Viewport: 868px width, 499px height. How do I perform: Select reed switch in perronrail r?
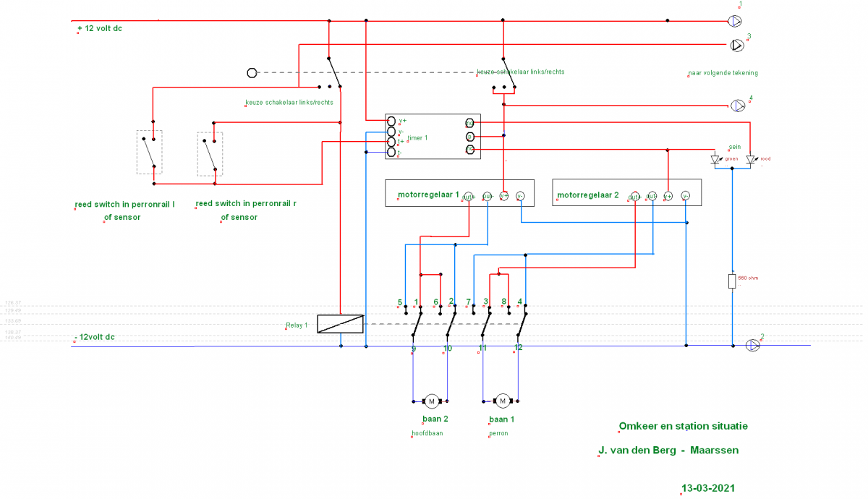[210, 153]
